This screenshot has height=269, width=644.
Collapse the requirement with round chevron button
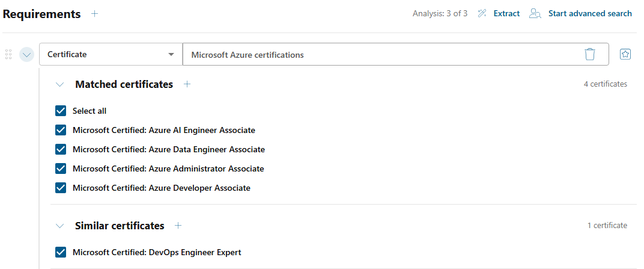point(26,54)
